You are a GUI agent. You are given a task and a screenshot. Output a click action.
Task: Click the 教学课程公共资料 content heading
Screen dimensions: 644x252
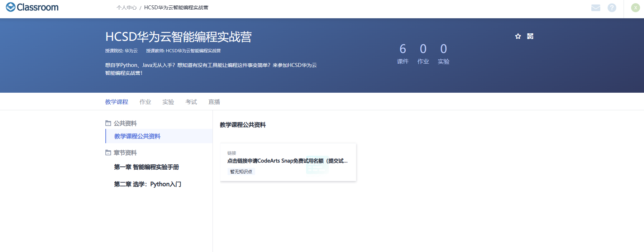[x=243, y=125]
